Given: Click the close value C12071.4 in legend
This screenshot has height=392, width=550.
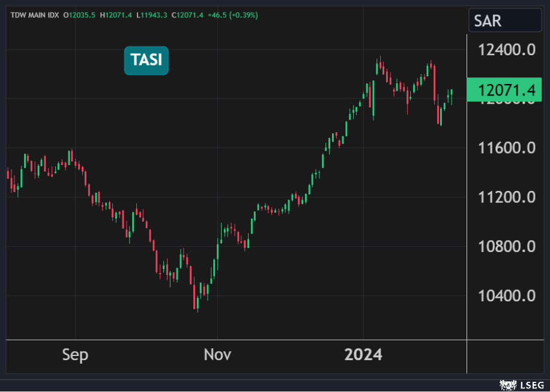Looking at the screenshot, I should pyautogui.click(x=188, y=15).
